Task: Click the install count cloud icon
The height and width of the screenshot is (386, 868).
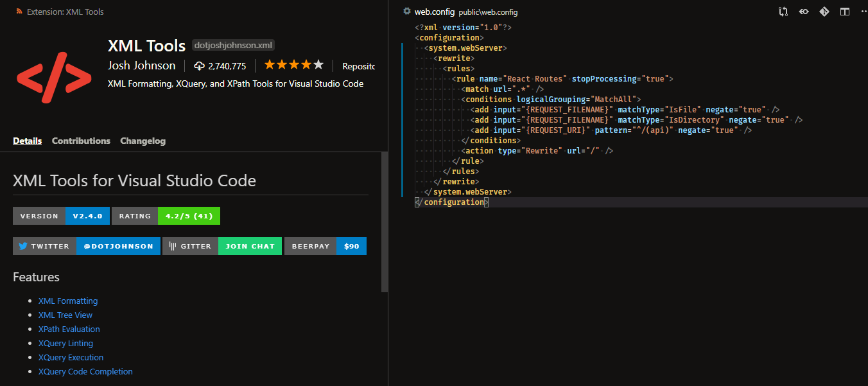Action: 199,66
